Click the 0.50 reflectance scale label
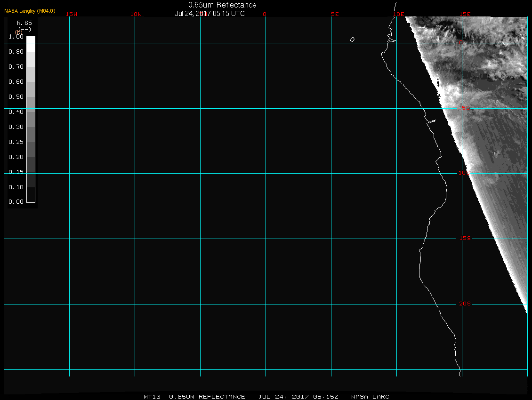This screenshot has height=400, width=532. [16, 97]
